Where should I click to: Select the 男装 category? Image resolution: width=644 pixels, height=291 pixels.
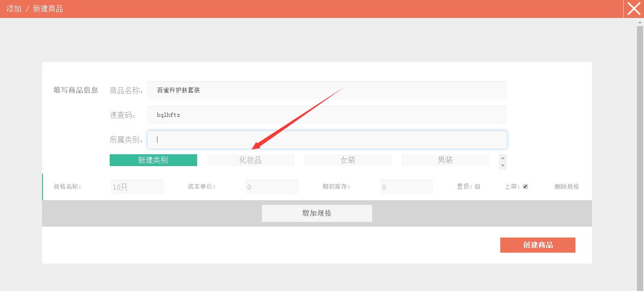pyautogui.click(x=444, y=160)
